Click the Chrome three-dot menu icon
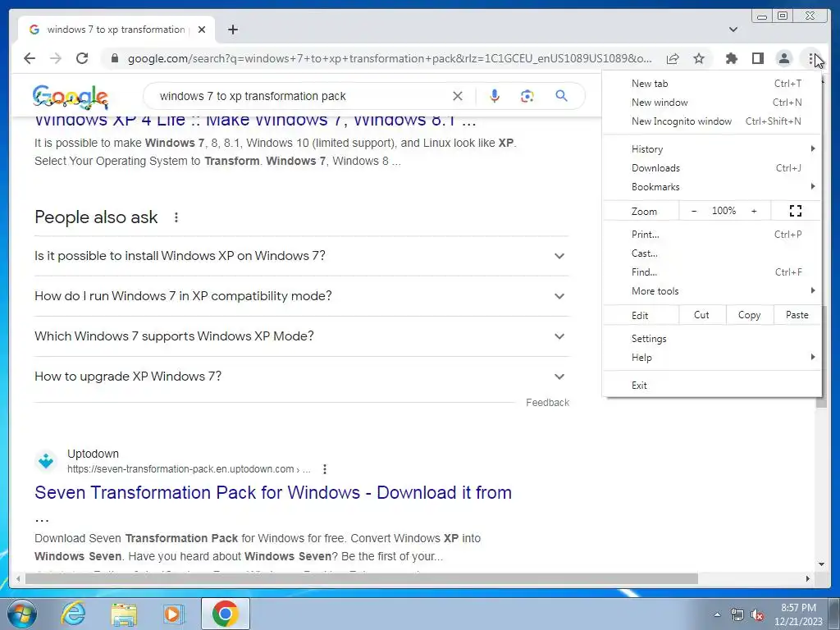 tap(810, 58)
